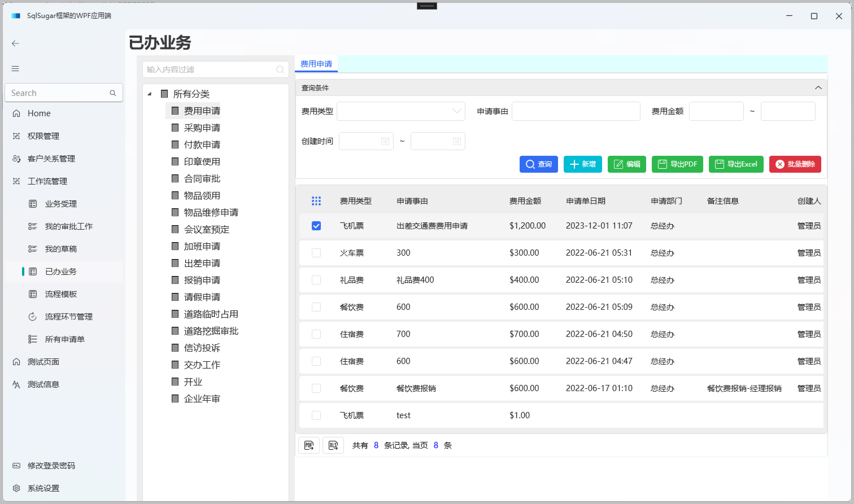854x504 pixels.
Task: Click the 流程环节管理 clock icon
Action: point(33,317)
